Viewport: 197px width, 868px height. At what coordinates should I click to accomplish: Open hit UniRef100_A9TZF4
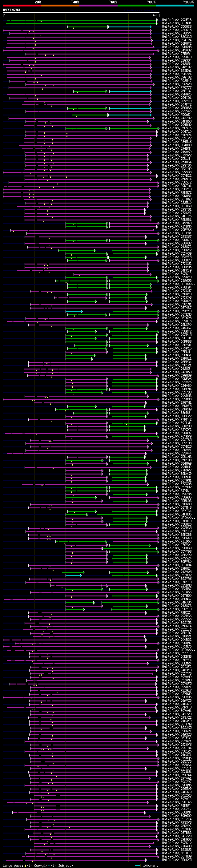177,819
